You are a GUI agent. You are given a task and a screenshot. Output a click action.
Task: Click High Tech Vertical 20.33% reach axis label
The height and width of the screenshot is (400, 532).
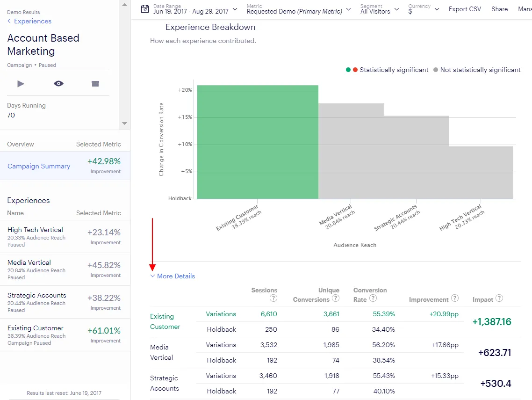(462, 218)
